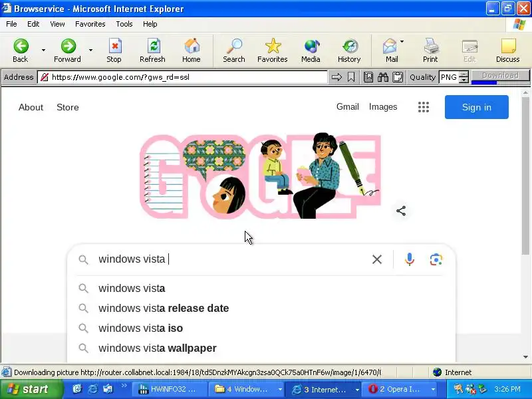This screenshot has width=532, height=399.
Task: Click the clipboard icon in address toolbar
Action: (398, 77)
